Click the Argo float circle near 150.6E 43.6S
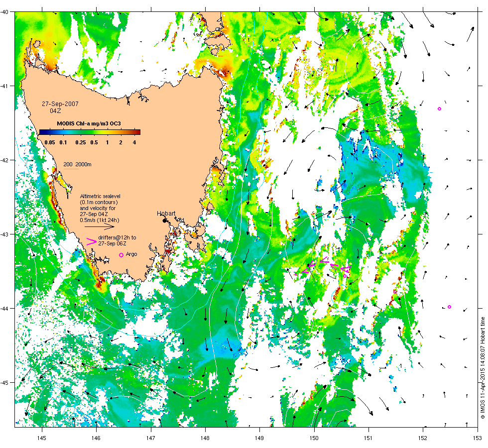Viewport: 488px width, 448px height. pyautogui.click(x=345, y=276)
